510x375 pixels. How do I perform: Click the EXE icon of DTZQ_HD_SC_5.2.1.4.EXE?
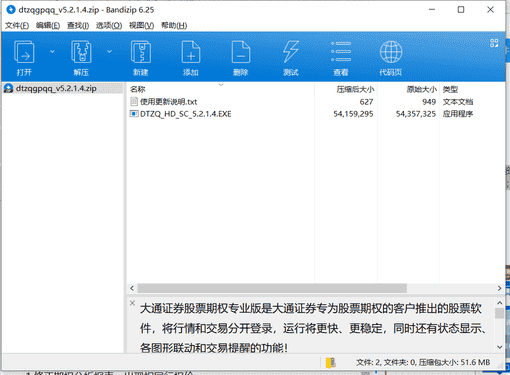(134, 114)
